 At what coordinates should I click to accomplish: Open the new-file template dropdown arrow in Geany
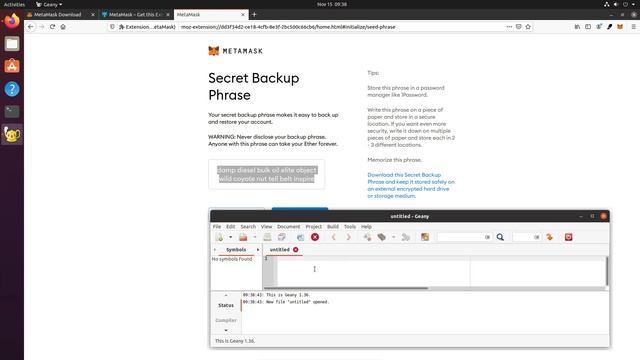tap(230, 237)
